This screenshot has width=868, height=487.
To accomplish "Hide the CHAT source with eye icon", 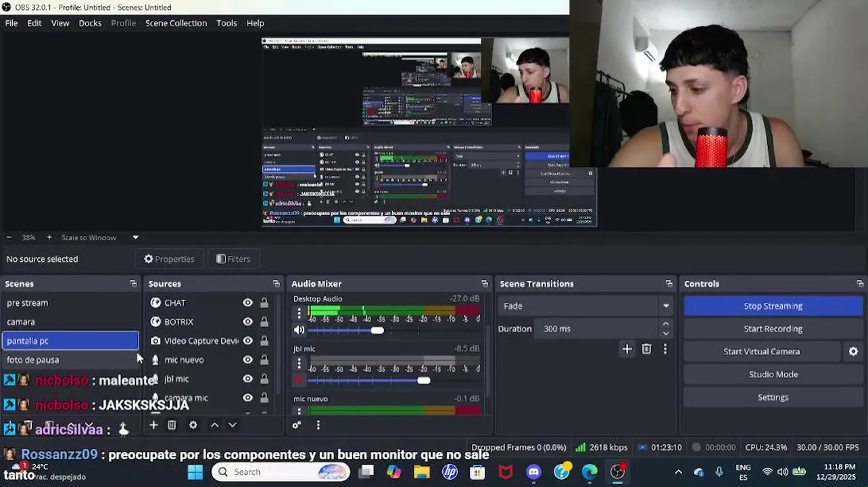I will 247,302.
